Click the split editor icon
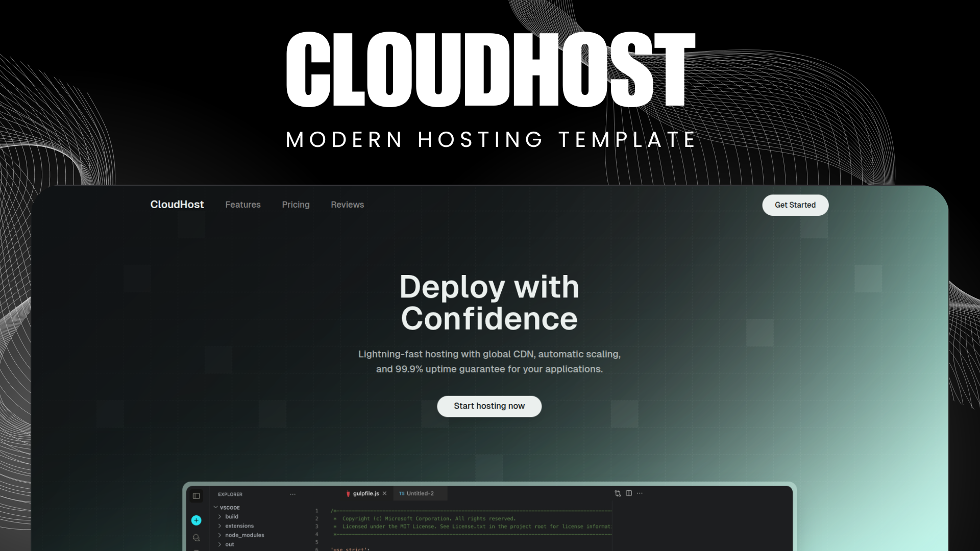The width and height of the screenshot is (980, 551). (x=630, y=493)
